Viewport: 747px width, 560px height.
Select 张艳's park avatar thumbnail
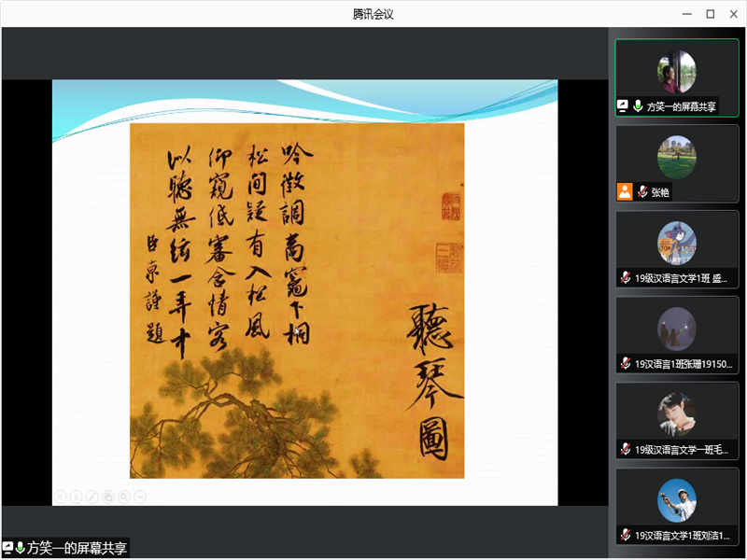(676, 157)
